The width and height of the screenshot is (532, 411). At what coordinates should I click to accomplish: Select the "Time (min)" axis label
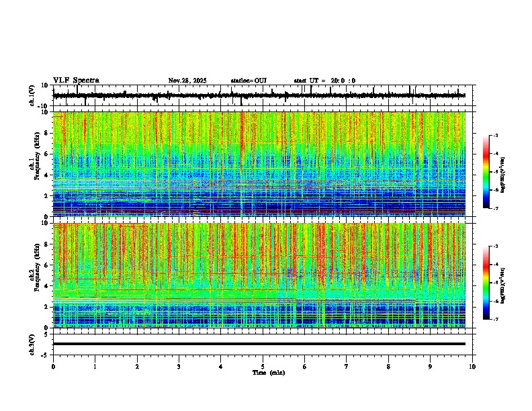point(269,373)
